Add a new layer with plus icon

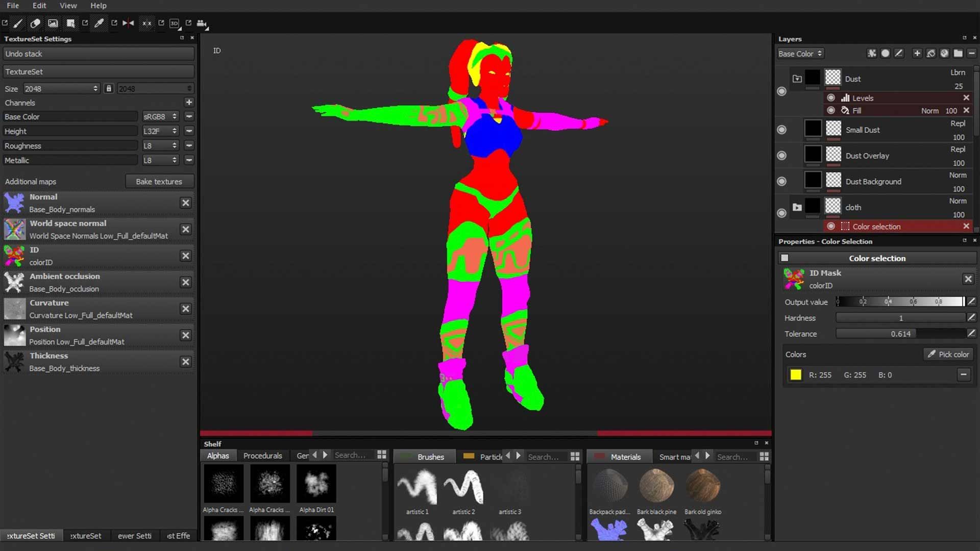coord(917,54)
